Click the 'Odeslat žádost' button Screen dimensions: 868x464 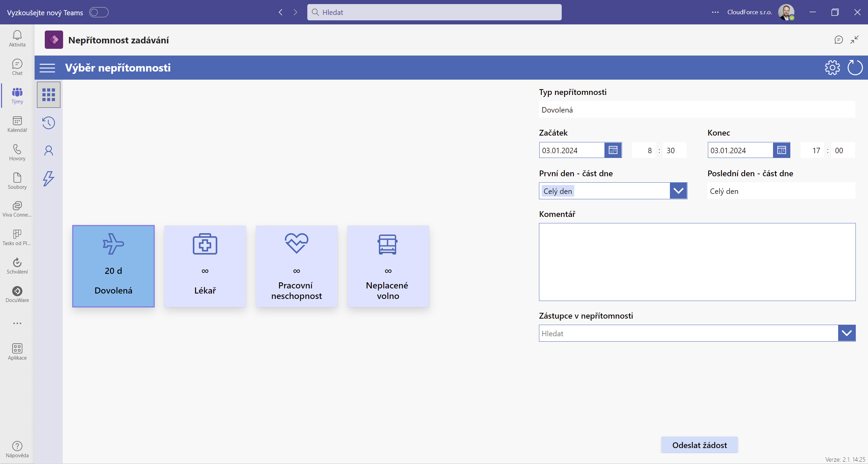click(699, 445)
